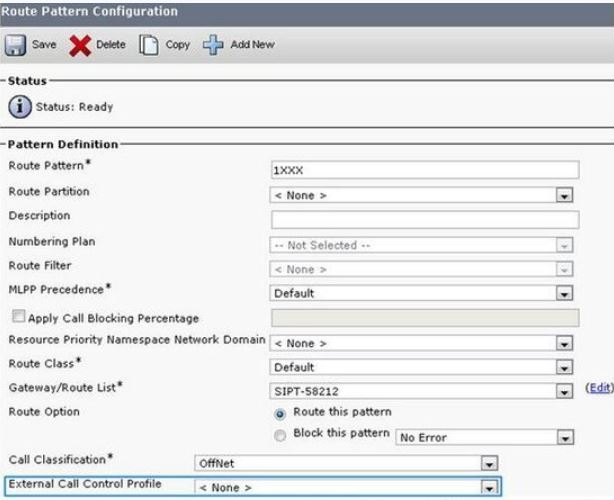Select the Route this pattern radio button
This screenshot has height=500, width=614.
(x=280, y=412)
